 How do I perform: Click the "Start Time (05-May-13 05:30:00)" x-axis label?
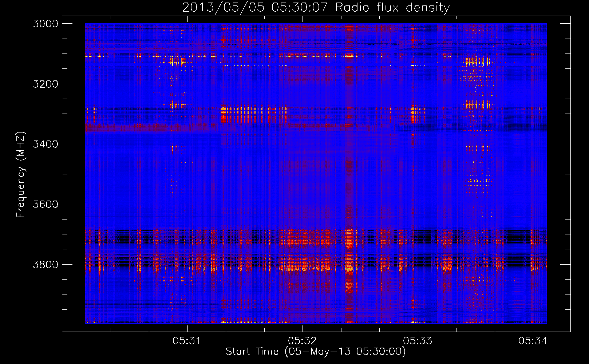(315, 352)
